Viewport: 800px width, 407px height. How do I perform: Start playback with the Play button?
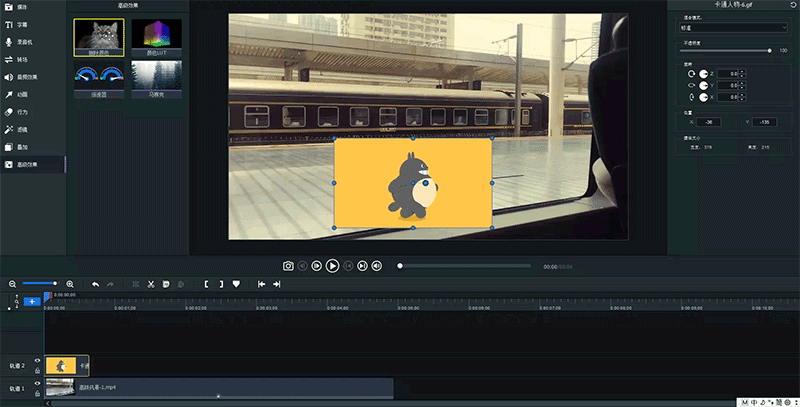(x=332, y=266)
